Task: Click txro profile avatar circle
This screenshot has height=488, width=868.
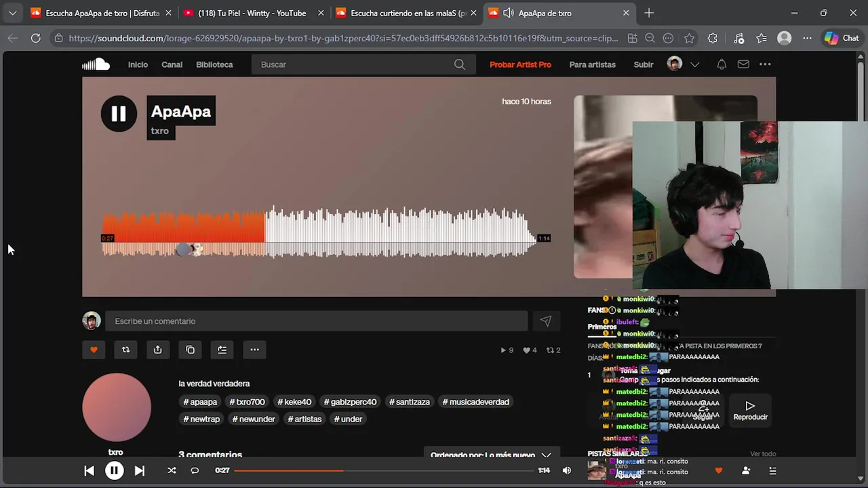Action: (116, 408)
